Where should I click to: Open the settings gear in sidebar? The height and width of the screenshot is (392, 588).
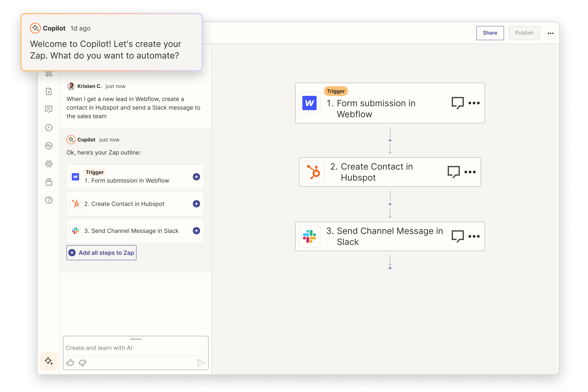[x=49, y=164]
